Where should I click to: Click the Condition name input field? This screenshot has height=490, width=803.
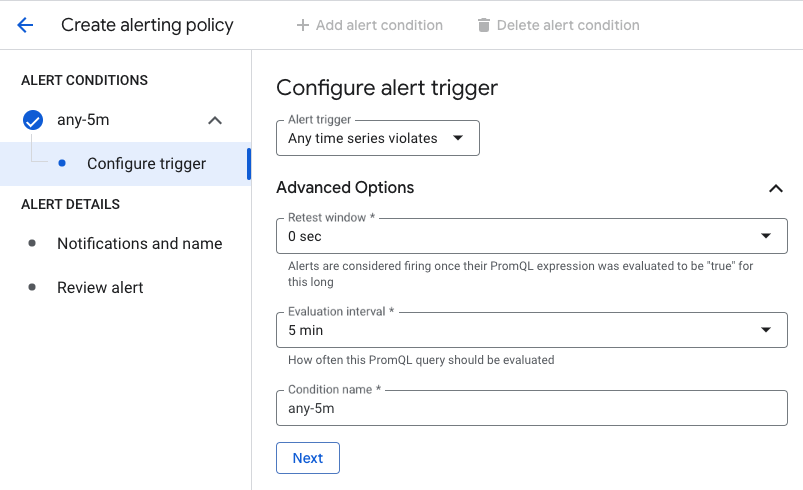click(531, 408)
